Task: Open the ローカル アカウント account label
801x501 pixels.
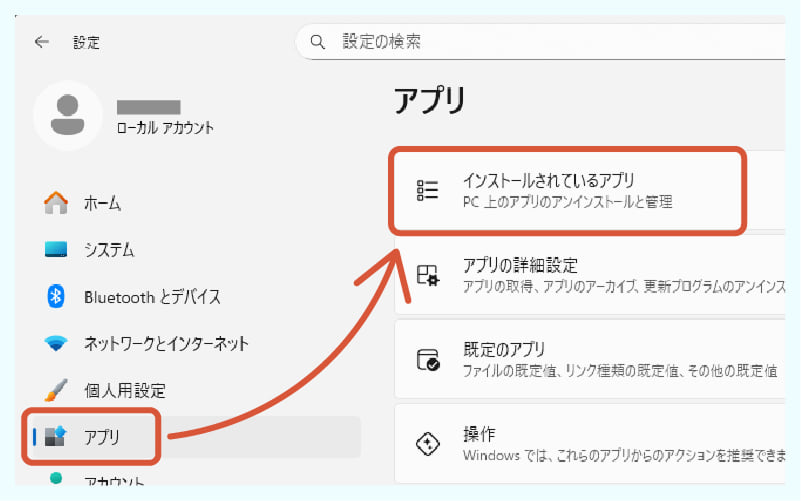Action: tap(165, 128)
